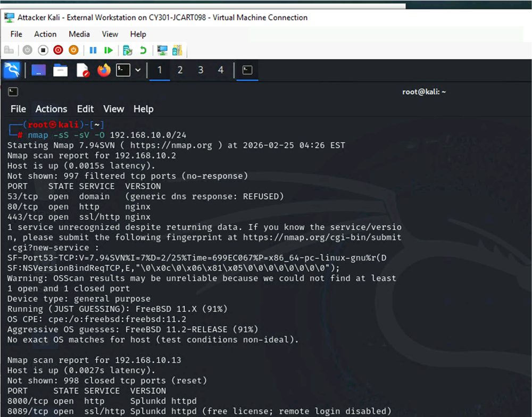Click the 80/tcp open http nginx row
The width and height of the screenshot is (532, 417).
click(79, 206)
